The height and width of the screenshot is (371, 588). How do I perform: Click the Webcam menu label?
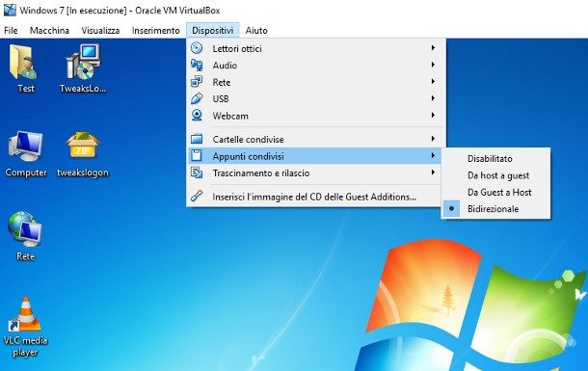[230, 116]
